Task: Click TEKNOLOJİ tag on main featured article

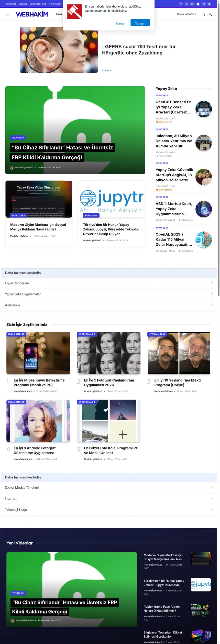Action: [18, 138]
